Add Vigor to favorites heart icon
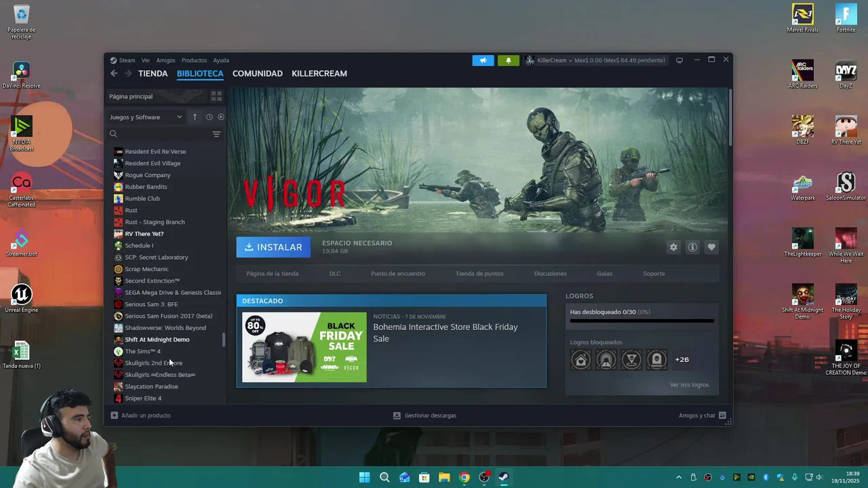The height and width of the screenshot is (488, 868). pyautogui.click(x=711, y=247)
